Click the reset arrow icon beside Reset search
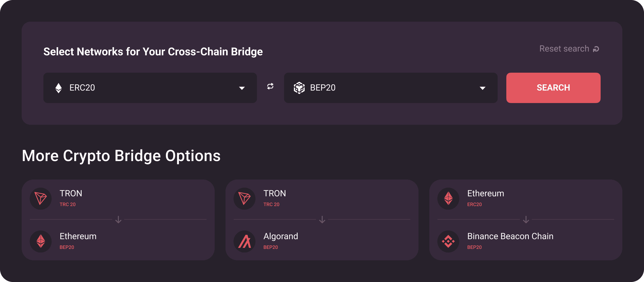The image size is (644, 282). (596, 49)
